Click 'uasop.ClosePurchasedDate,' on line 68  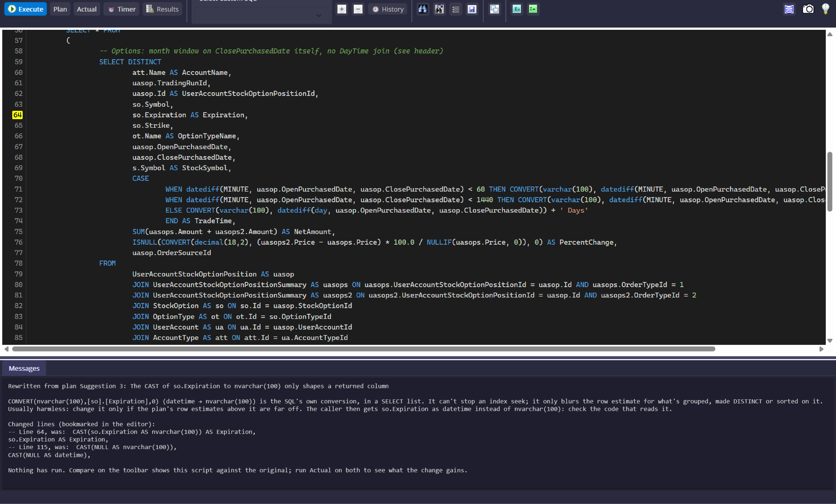coord(183,157)
